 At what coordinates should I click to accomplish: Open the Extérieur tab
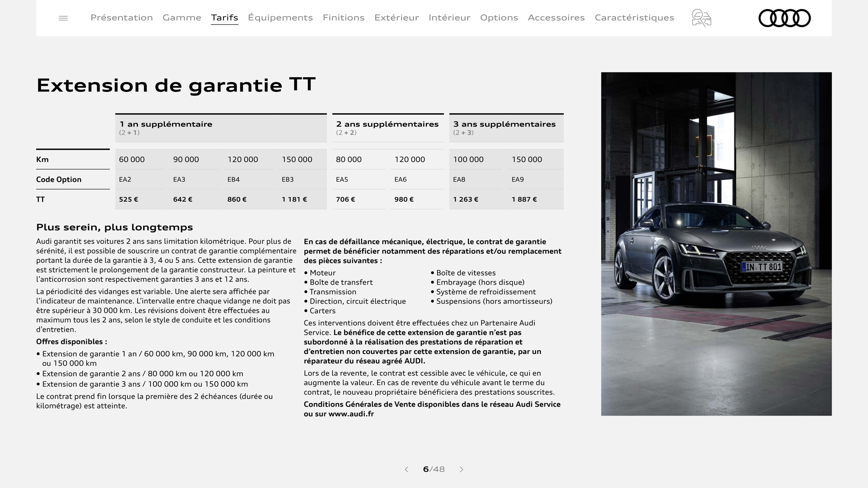[x=396, y=17]
